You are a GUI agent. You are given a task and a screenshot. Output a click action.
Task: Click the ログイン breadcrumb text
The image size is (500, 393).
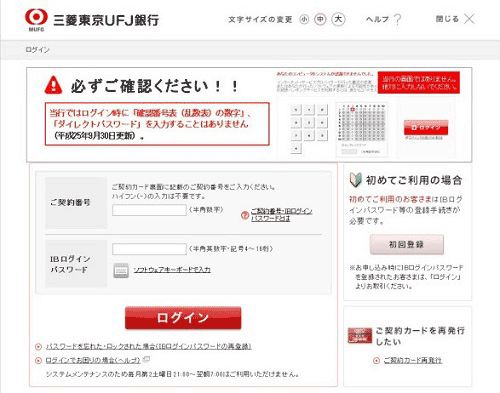[37, 50]
